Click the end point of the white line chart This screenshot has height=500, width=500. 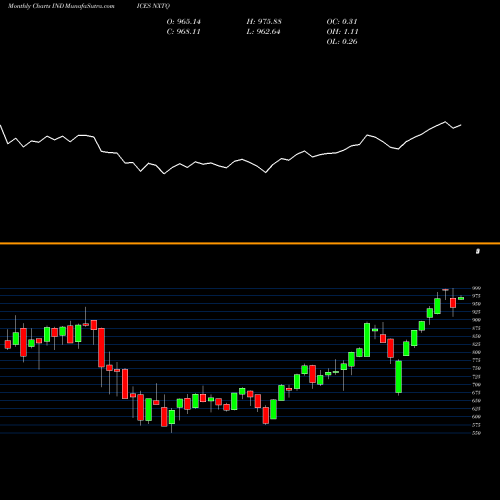click(461, 125)
